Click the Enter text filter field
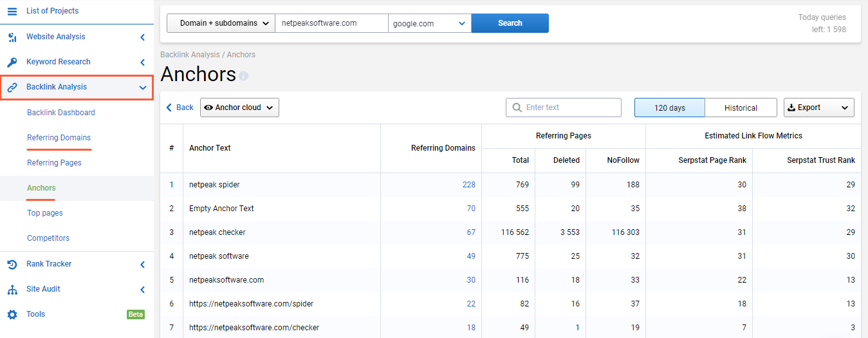 point(564,108)
